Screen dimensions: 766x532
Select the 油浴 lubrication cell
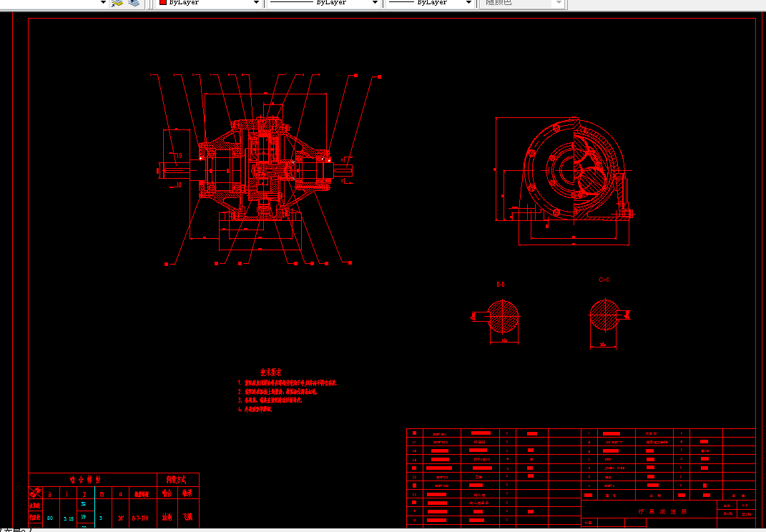pyautogui.click(x=167, y=518)
